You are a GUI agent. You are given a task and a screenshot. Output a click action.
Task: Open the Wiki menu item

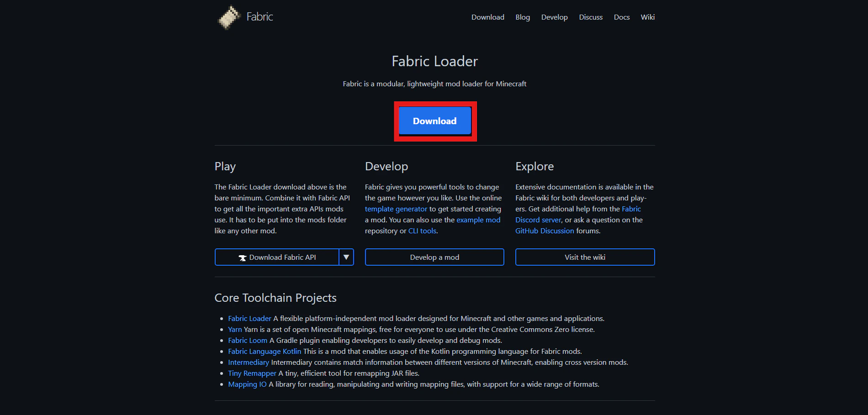(647, 17)
